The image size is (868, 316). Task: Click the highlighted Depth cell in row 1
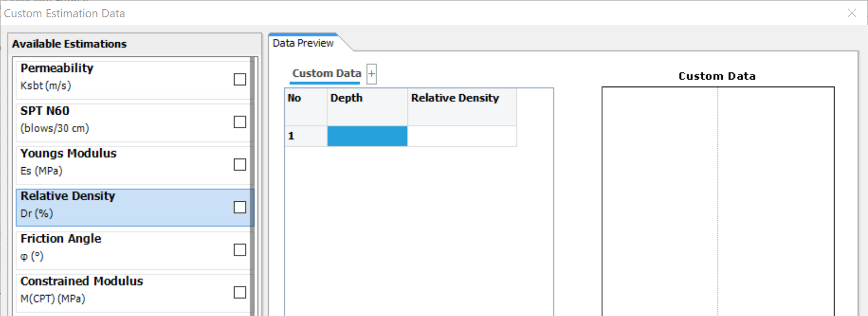(x=367, y=136)
